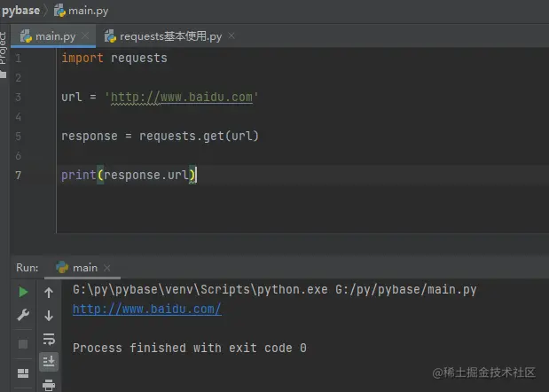Click the Python file icon on requests基本使用.py tab
Screen dimensions: 549x392
tap(110, 36)
